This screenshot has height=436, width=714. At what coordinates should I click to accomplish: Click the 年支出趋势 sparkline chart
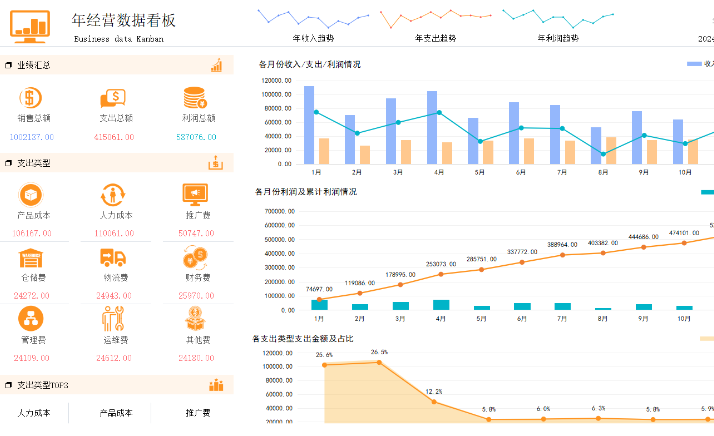(x=435, y=18)
